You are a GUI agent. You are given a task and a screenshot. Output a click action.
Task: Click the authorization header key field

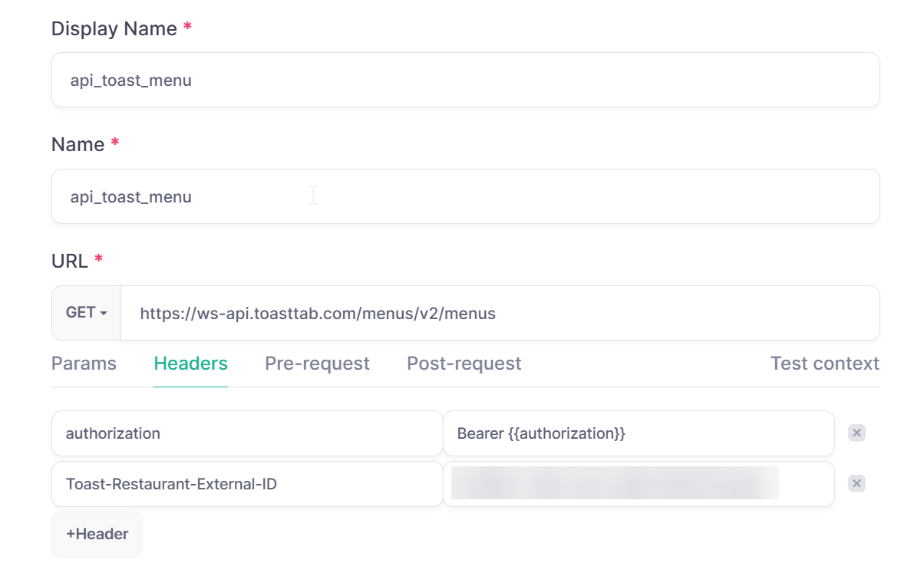tap(247, 433)
